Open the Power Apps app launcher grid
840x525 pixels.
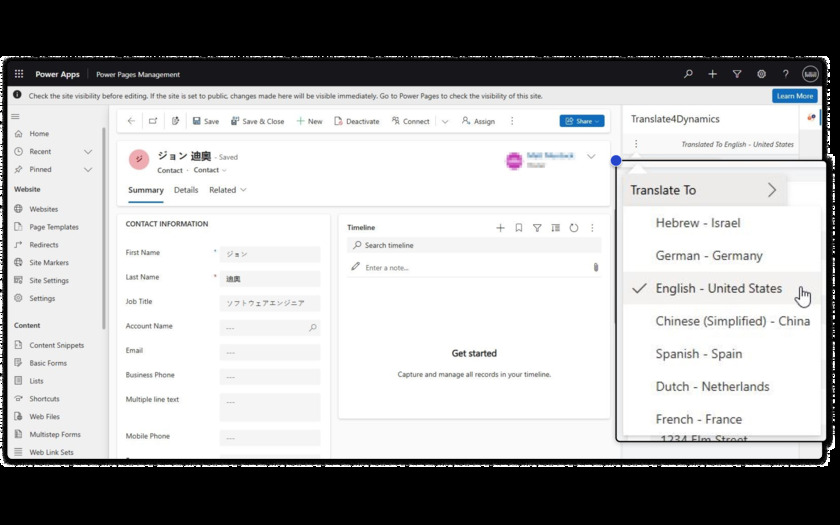pos(19,74)
